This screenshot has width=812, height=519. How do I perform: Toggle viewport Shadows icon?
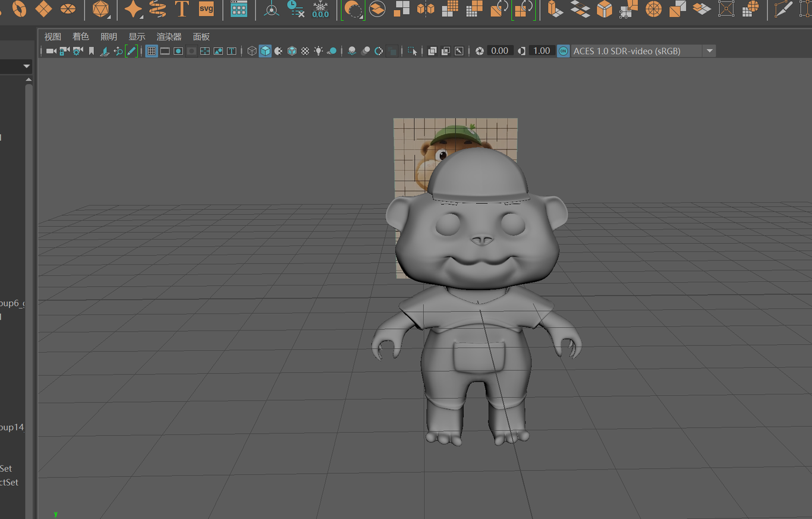tap(332, 51)
